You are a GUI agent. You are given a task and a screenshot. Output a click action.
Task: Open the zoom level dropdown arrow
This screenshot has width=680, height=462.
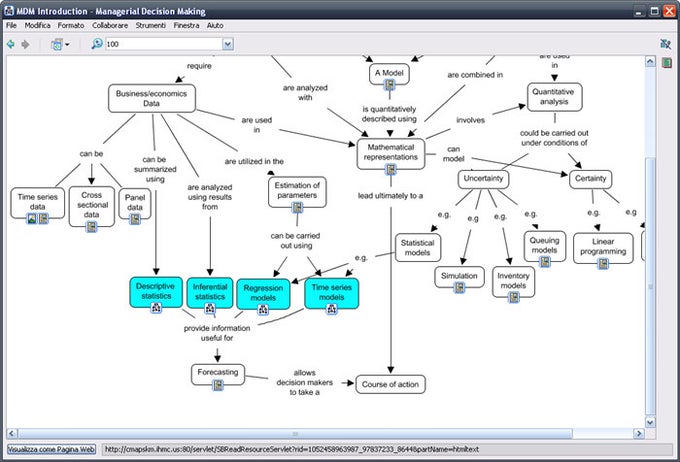tap(228, 44)
